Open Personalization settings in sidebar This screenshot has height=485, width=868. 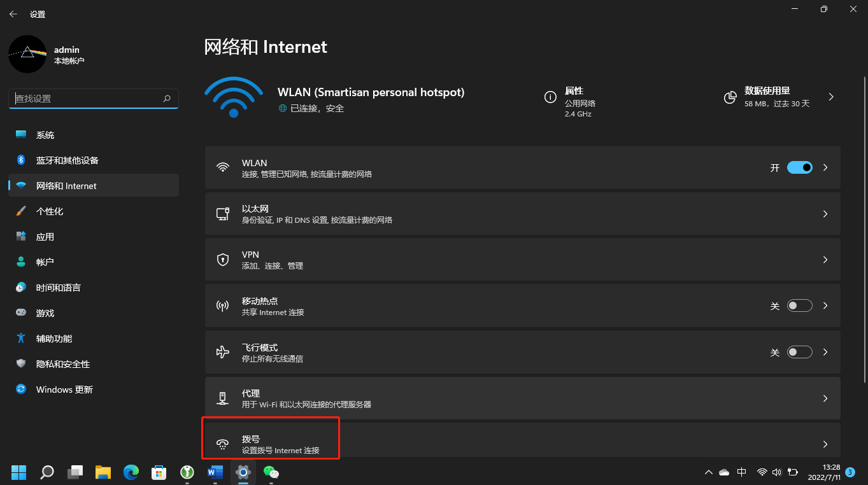[50, 211]
